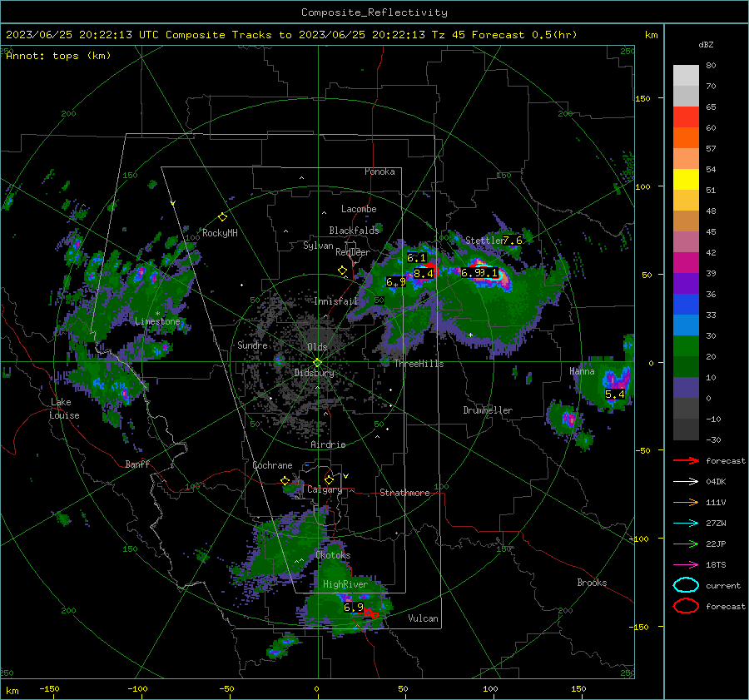Click the red forecast arrow in legend
The height and width of the screenshot is (700, 749).
coord(686,460)
